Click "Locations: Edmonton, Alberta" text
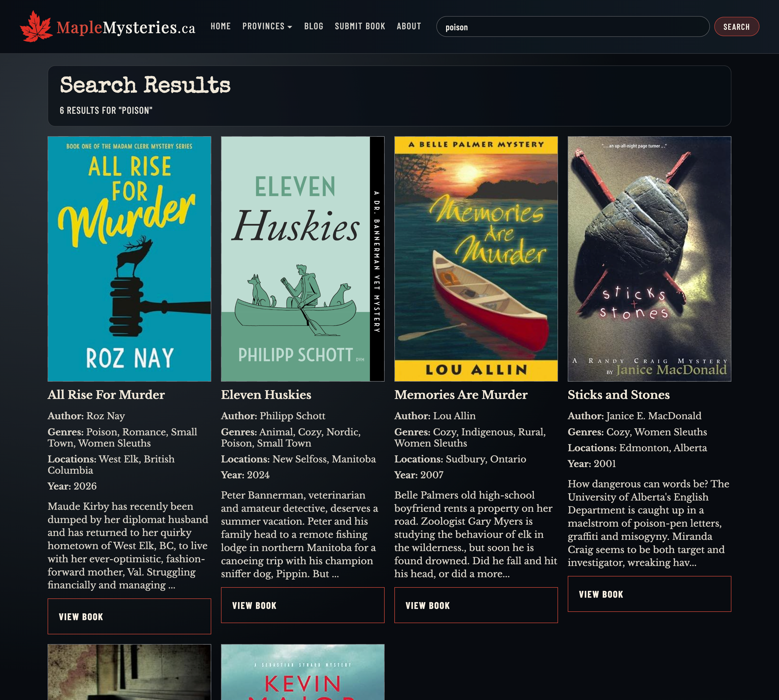Image resolution: width=779 pixels, height=700 pixels. tap(637, 448)
